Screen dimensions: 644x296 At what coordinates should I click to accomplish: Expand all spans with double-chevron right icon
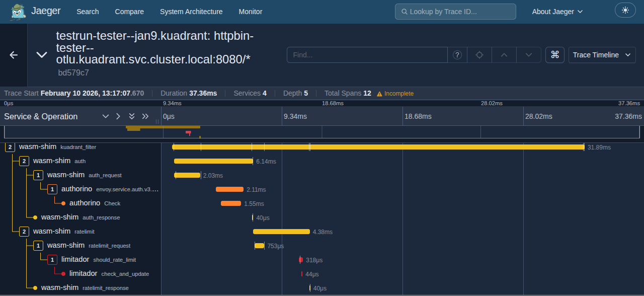coord(145,116)
